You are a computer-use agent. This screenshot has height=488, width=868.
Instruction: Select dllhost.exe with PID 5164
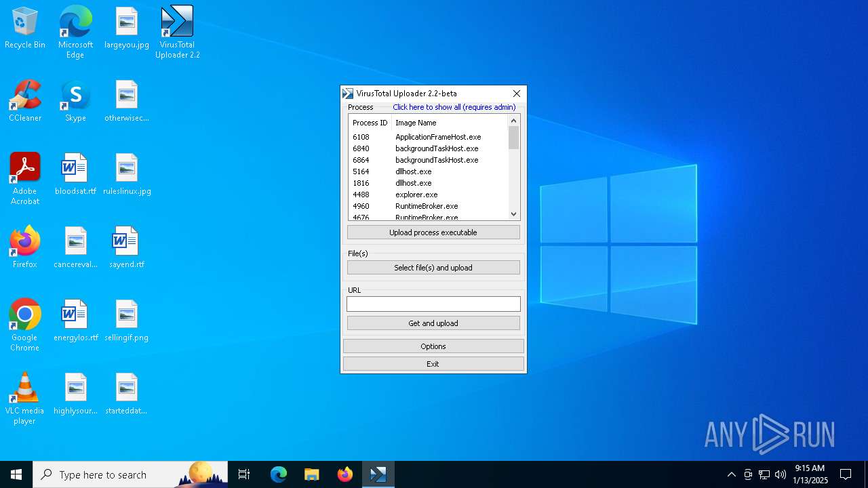coord(429,171)
